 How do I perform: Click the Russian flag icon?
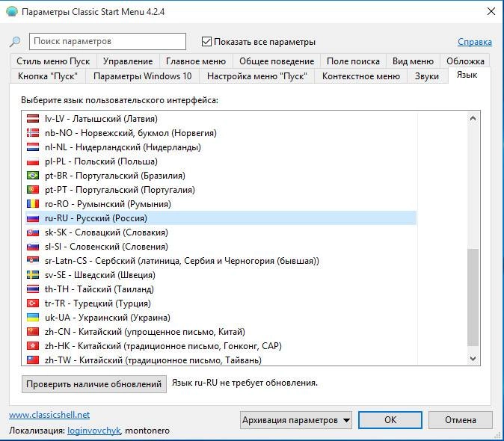pyautogui.click(x=33, y=218)
